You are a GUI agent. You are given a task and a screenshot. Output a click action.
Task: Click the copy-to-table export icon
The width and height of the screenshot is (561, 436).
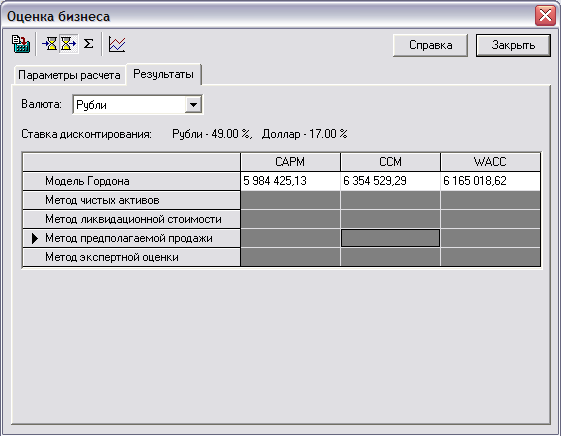click(21, 44)
